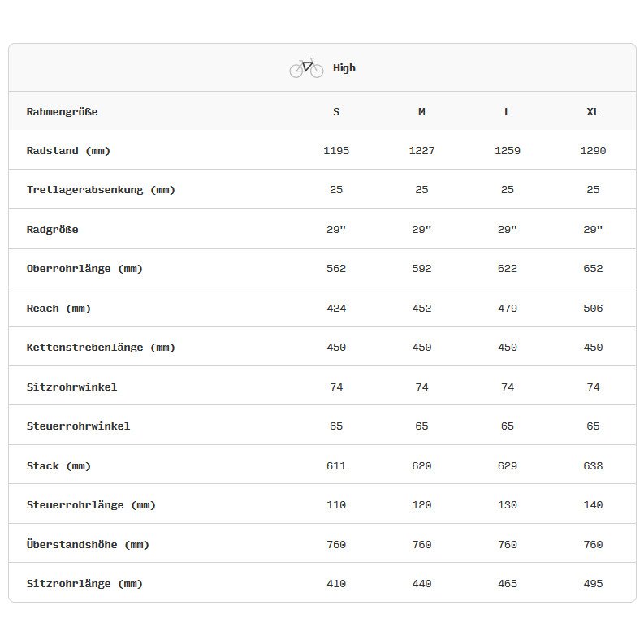Viewport: 644px width, 644px height.
Task: Click the bicycle icon in table header
Action: 306,67
